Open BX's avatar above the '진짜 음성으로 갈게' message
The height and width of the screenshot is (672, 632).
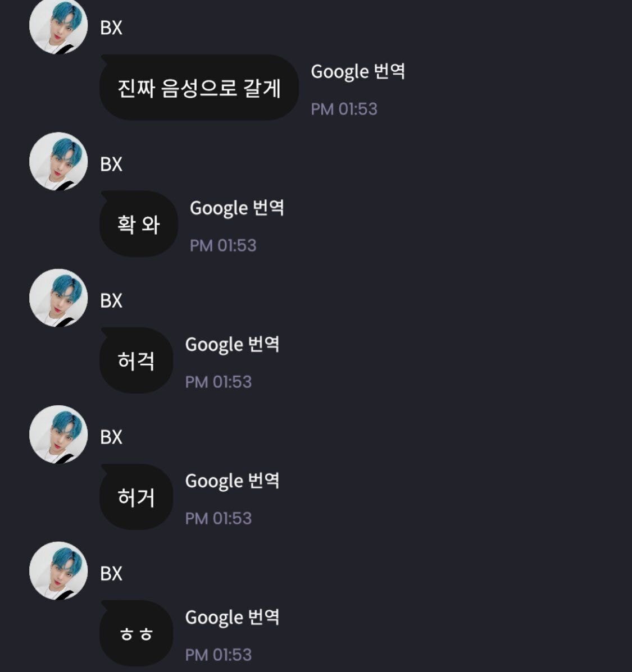(x=58, y=26)
